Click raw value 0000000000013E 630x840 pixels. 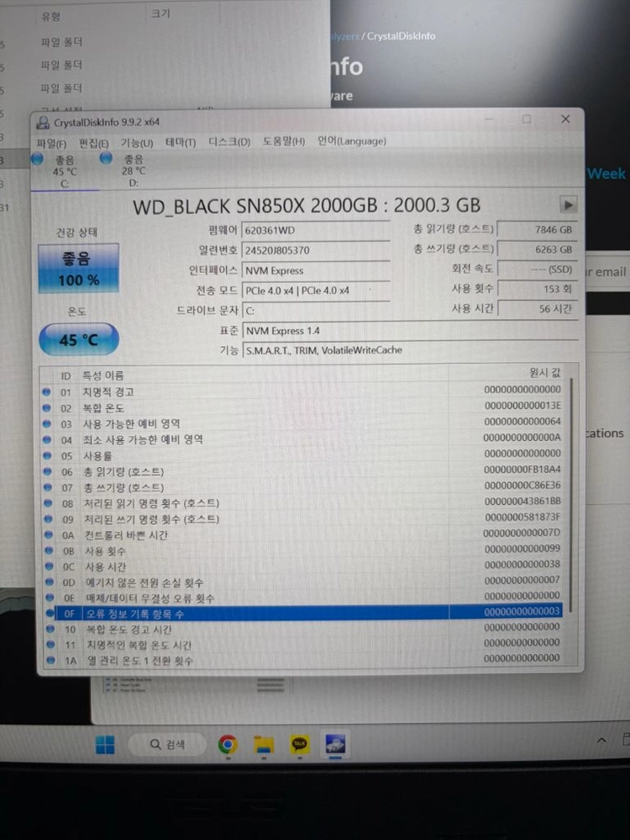522,406
